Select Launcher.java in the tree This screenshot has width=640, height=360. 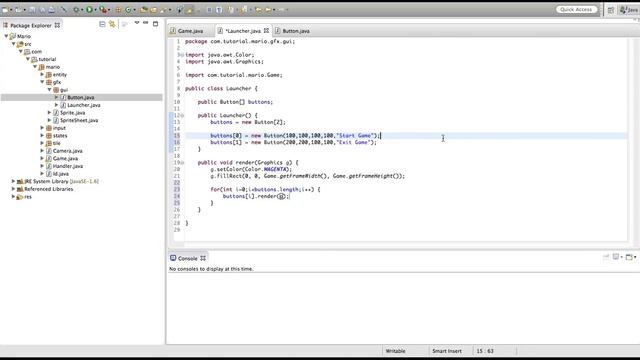click(84, 105)
